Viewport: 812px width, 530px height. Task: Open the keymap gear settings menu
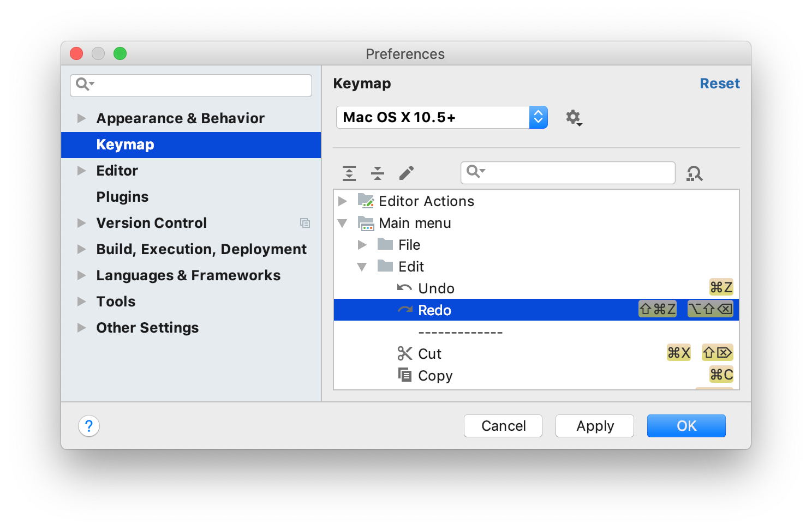coord(574,118)
